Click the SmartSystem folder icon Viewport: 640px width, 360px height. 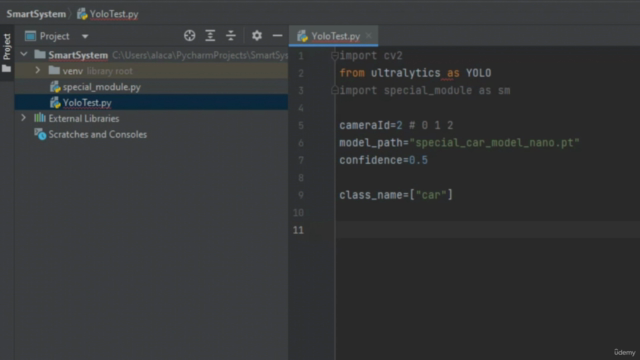[x=40, y=54]
